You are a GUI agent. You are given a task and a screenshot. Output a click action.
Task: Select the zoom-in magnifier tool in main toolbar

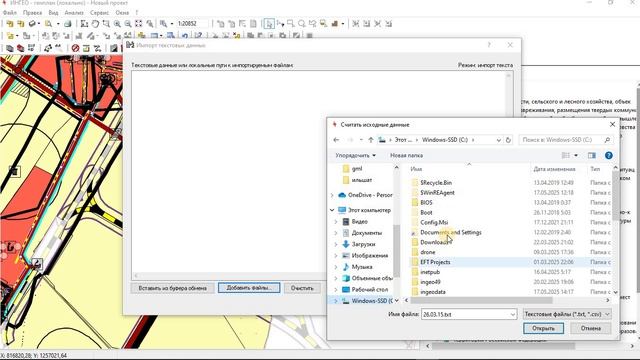(118, 24)
